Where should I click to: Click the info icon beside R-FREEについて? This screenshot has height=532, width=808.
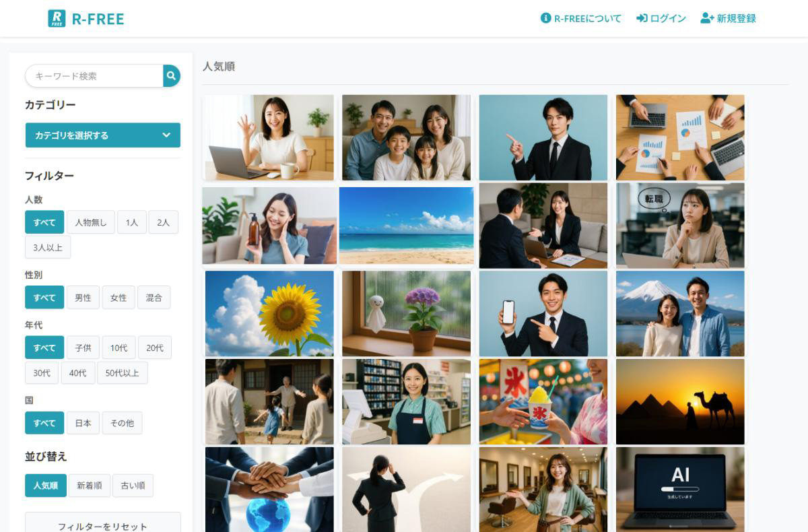point(545,18)
